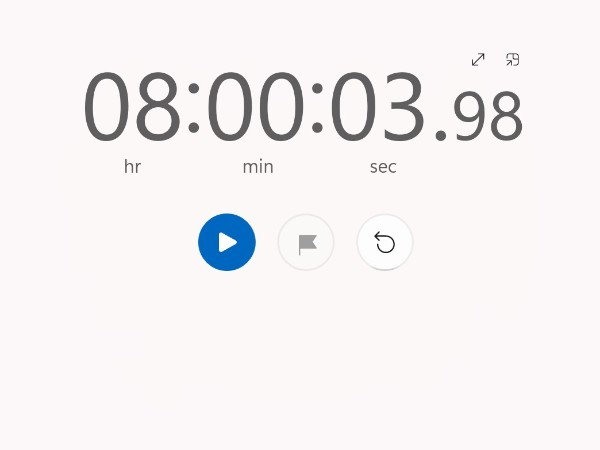The image size is (600, 450).
Task: Select the seconds value 03
Action: [x=377, y=106]
